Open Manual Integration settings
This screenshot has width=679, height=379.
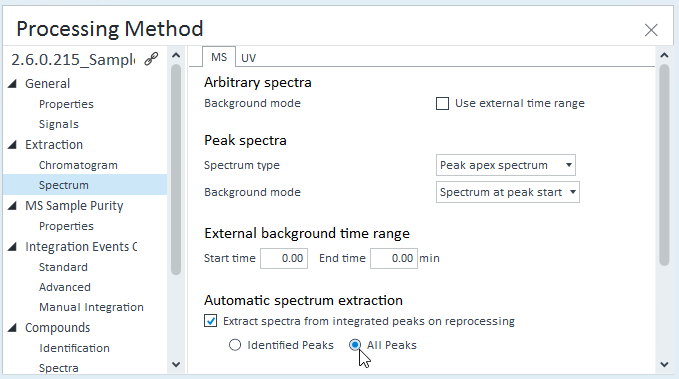click(91, 307)
